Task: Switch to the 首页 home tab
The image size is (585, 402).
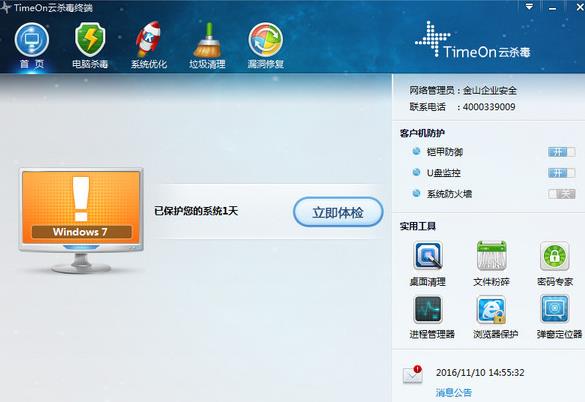Action: pos(32,46)
